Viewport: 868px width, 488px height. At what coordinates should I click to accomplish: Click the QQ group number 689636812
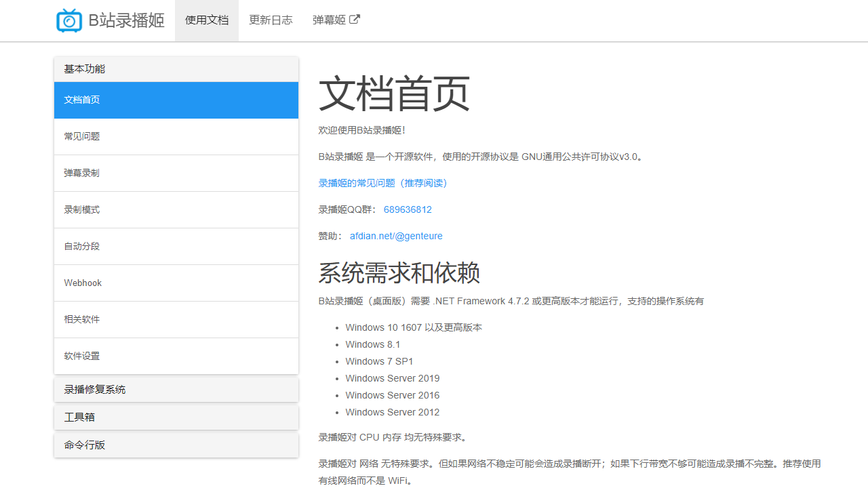click(x=408, y=209)
